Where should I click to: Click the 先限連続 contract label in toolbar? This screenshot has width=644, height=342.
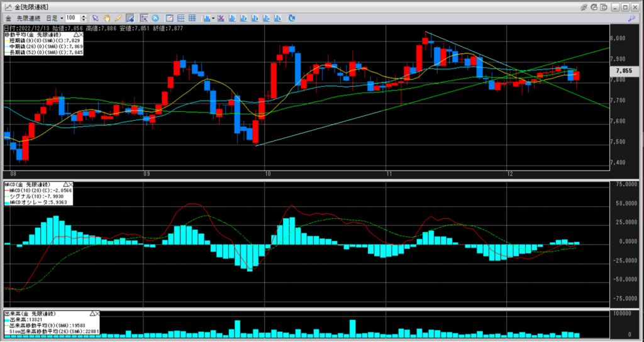pos(28,18)
